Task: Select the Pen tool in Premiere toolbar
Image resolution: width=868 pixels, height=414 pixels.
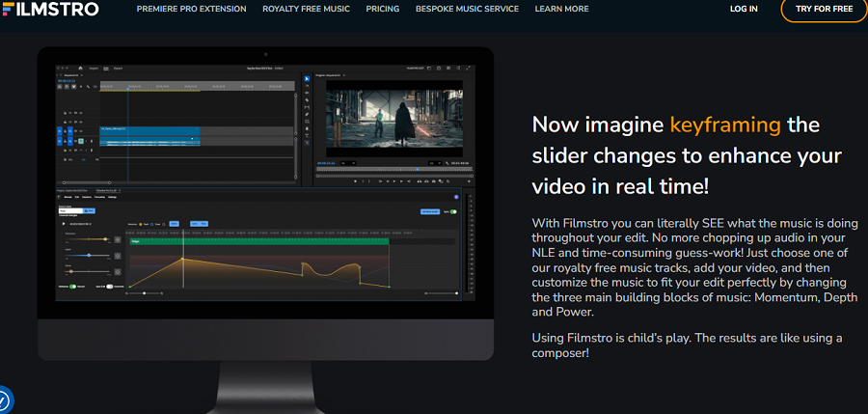Action: tap(307, 114)
